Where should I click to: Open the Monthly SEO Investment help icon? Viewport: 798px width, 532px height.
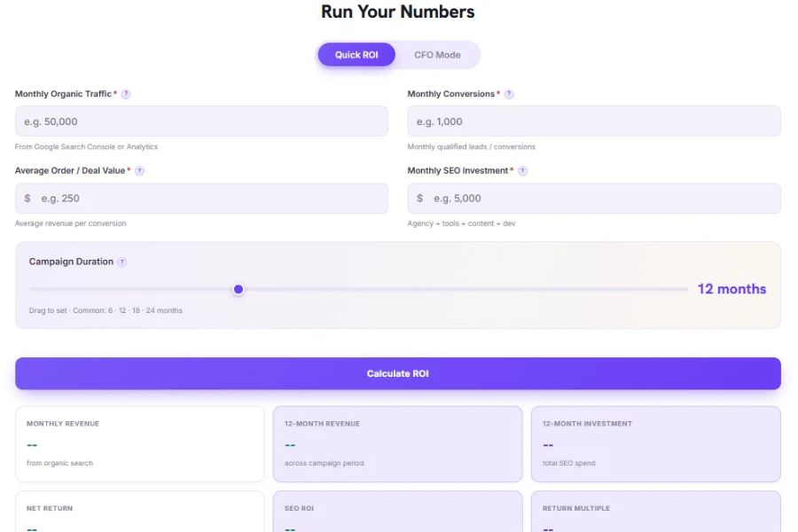click(x=522, y=171)
